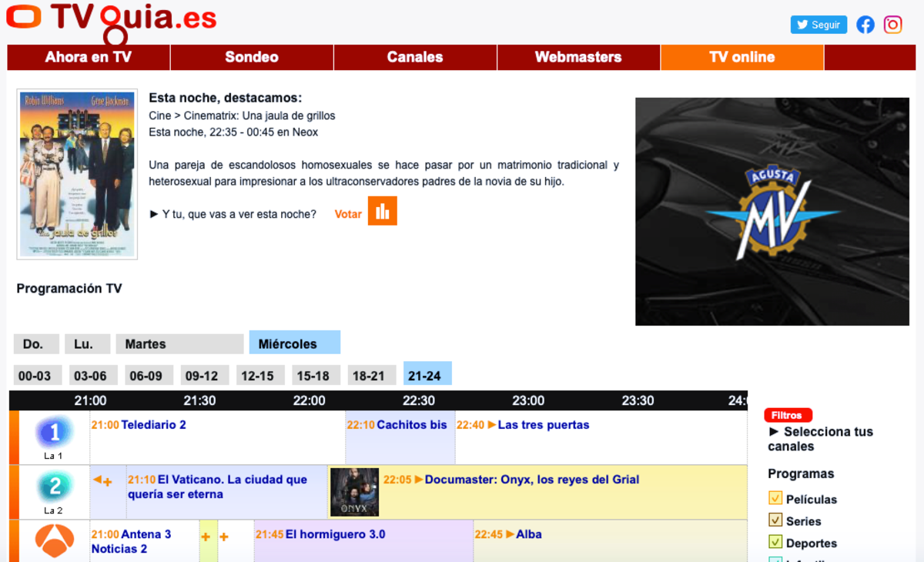Open the Instagram icon in the header
Image resolution: width=924 pixels, height=562 pixels.
[892, 25]
